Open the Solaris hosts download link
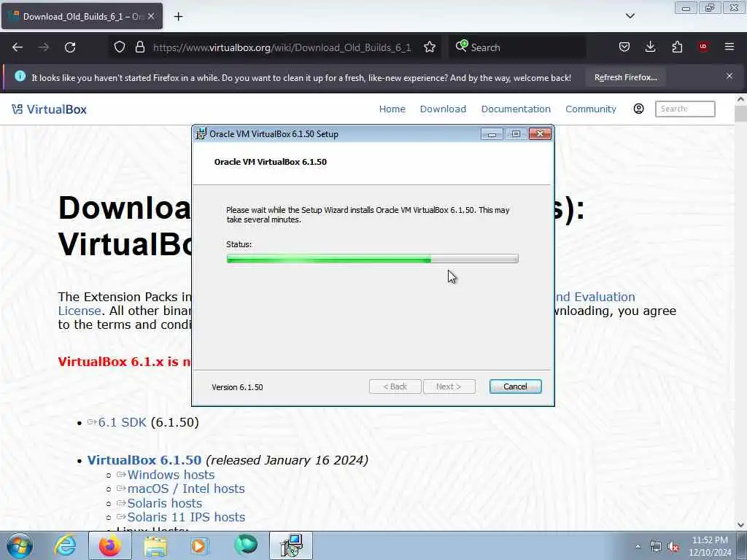Screen dimensions: 747x560 [165, 503]
